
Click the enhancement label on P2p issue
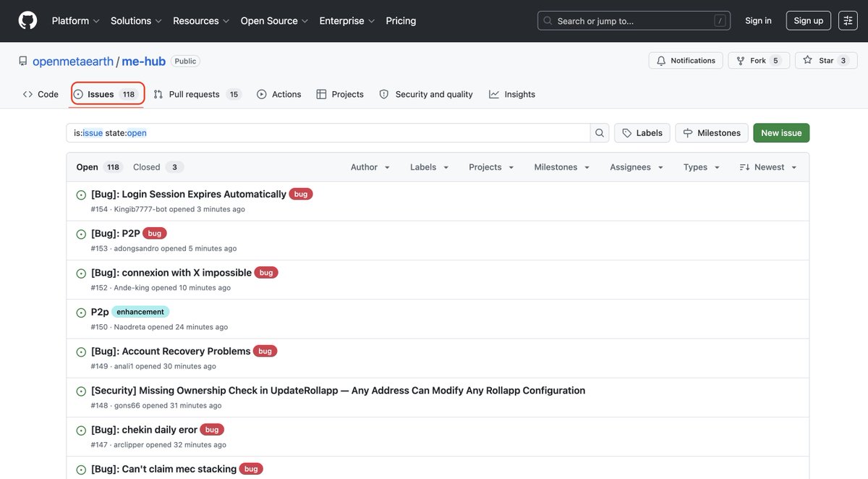coord(140,312)
